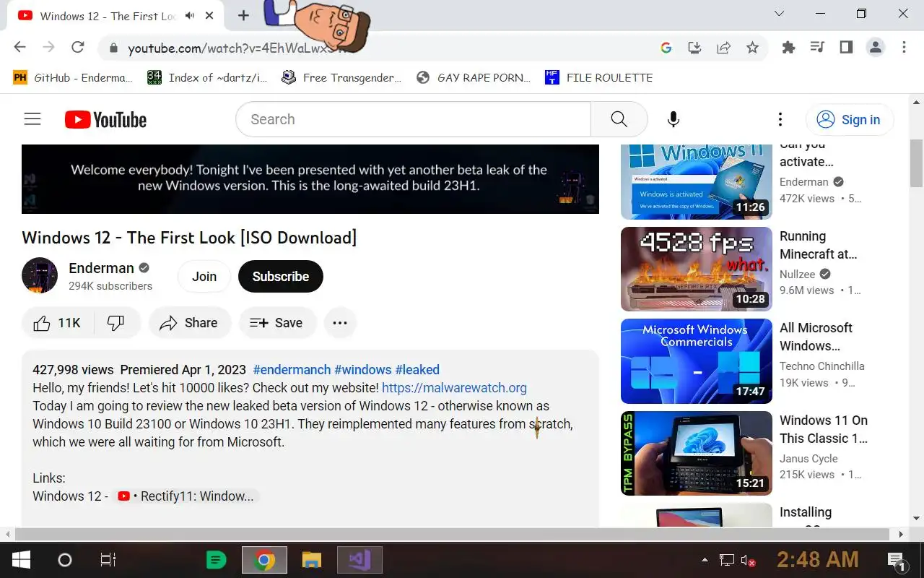Screen dimensions: 924x578
Task: Open the Extensions puzzle icon
Action: click(788, 48)
